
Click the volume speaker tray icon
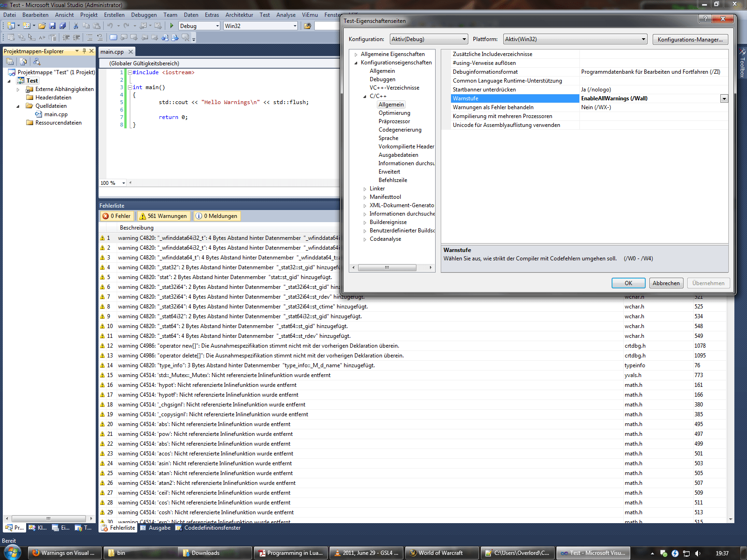coord(698,553)
